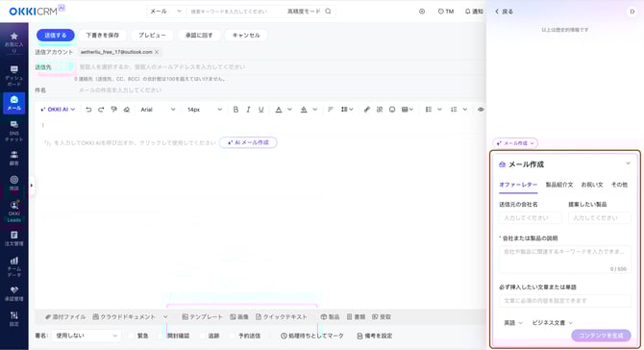The image size is (644, 350).
Task: Open the business document style dropdown
Action: pyautogui.click(x=552, y=323)
